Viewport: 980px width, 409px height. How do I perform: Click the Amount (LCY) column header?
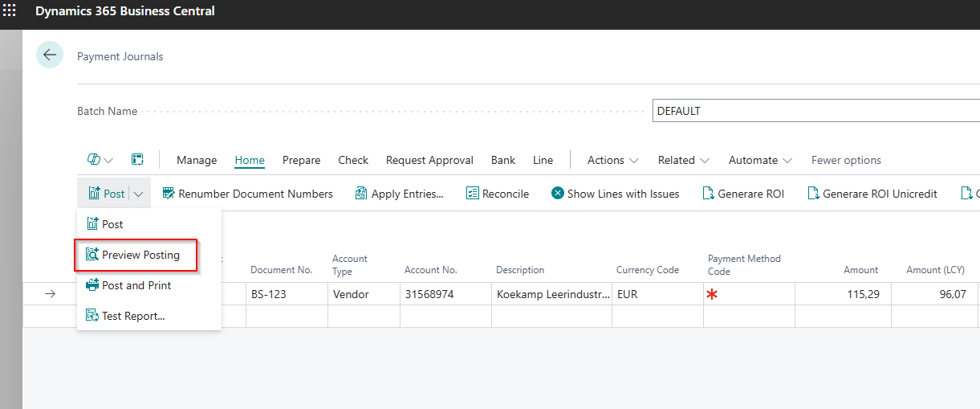(x=936, y=270)
